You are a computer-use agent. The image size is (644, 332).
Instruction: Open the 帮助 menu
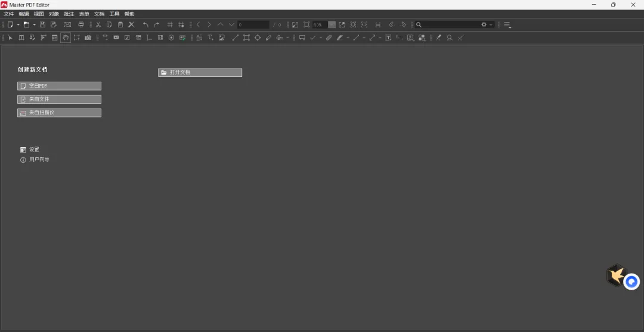coord(129,14)
